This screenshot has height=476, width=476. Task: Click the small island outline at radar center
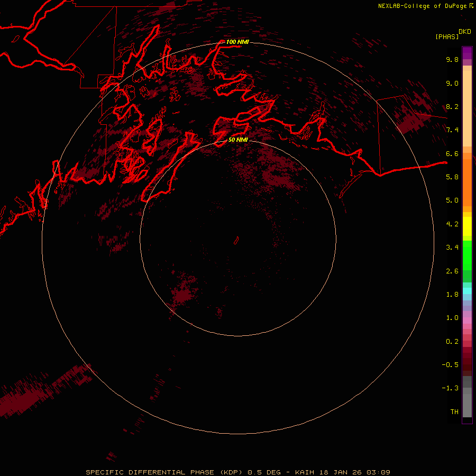236,241
